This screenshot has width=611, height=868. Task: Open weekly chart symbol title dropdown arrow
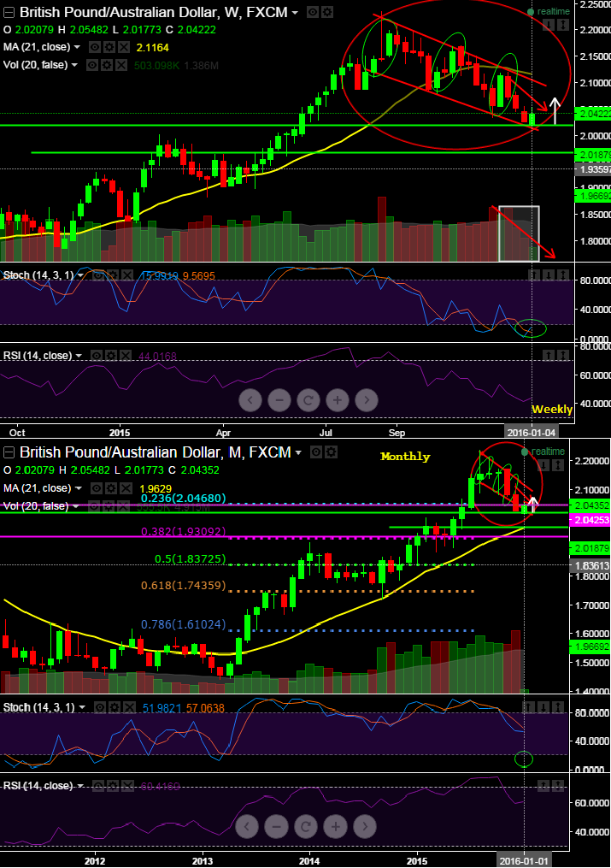pyautogui.click(x=295, y=13)
